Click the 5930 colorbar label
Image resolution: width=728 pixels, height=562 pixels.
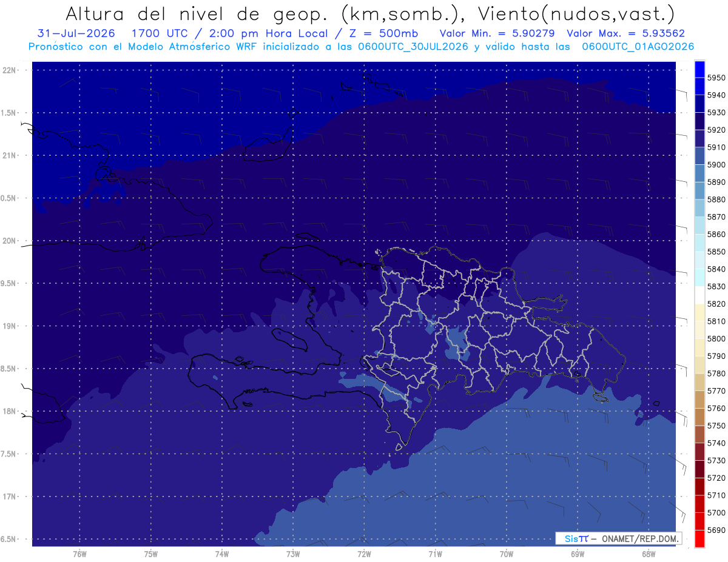pyautogui.click(x=716, y=112)
